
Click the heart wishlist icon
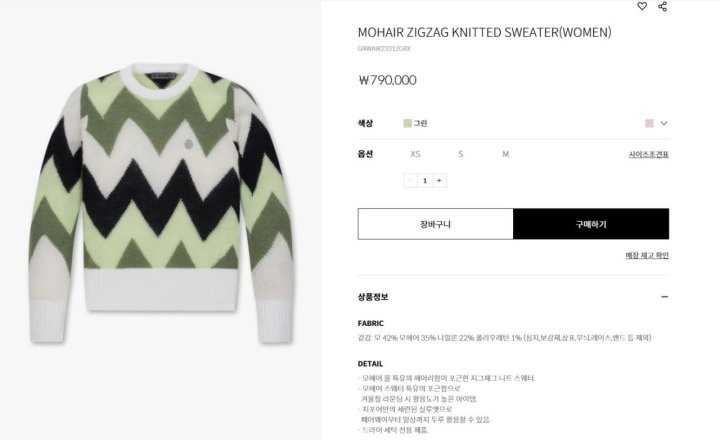coord(642,6)
